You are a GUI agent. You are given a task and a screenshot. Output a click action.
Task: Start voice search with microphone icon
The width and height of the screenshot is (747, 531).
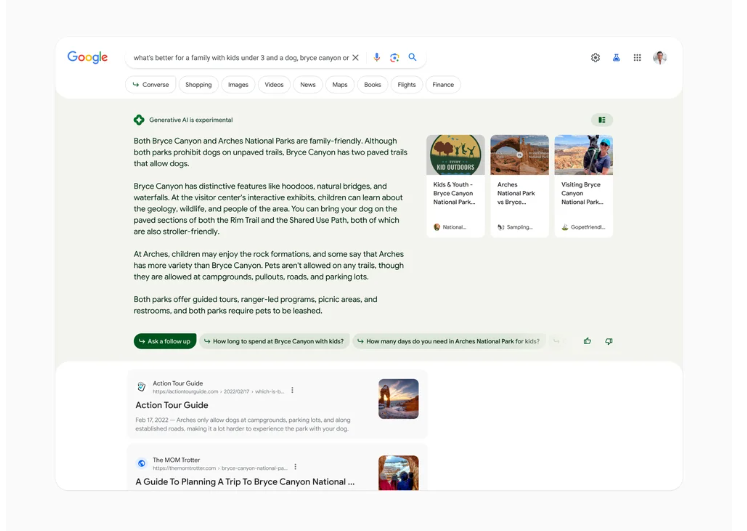click(x=377, y=58)
